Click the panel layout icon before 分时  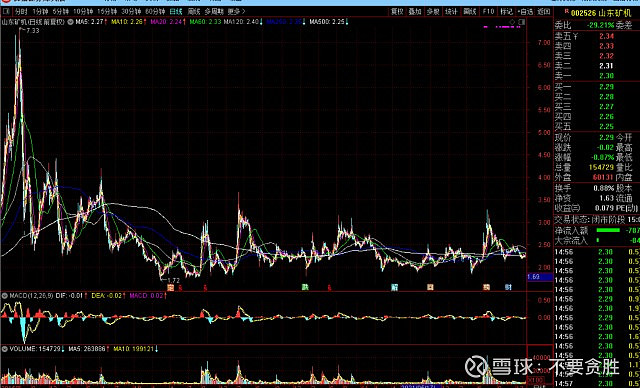pos(6,12)
